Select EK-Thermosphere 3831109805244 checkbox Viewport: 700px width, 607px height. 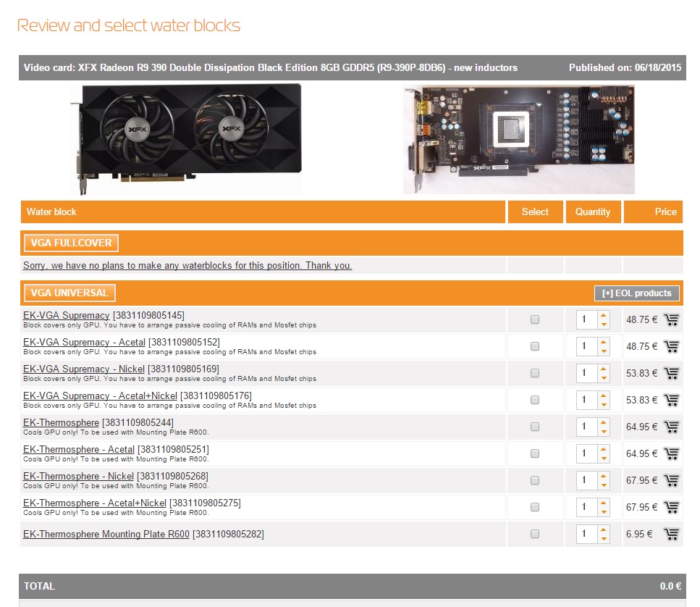535,427
